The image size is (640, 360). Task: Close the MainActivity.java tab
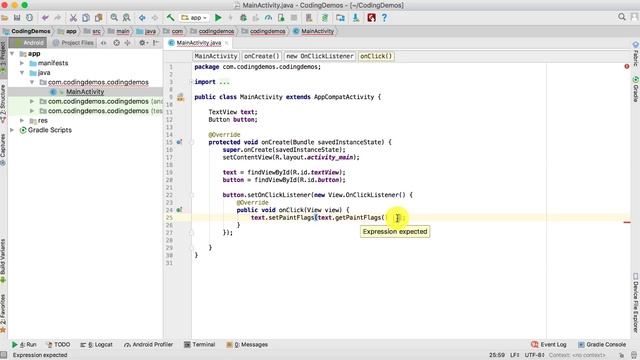click(227, 42)
